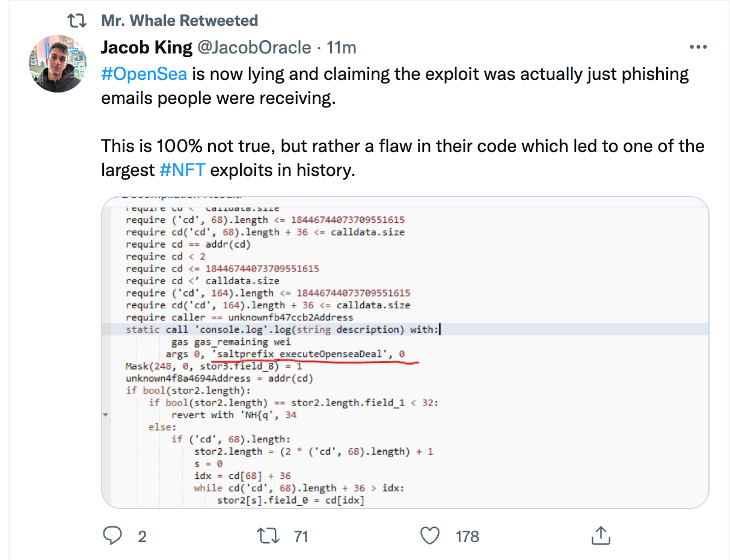Click the retweeted indicator icon beside Mr. Whale
730x560 pixels.
pos(76,21)
